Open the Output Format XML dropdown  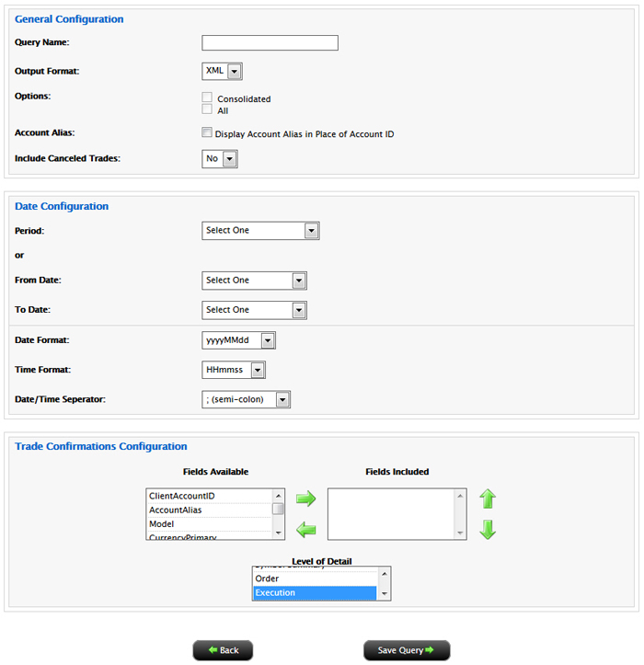(x=222, y=71)
